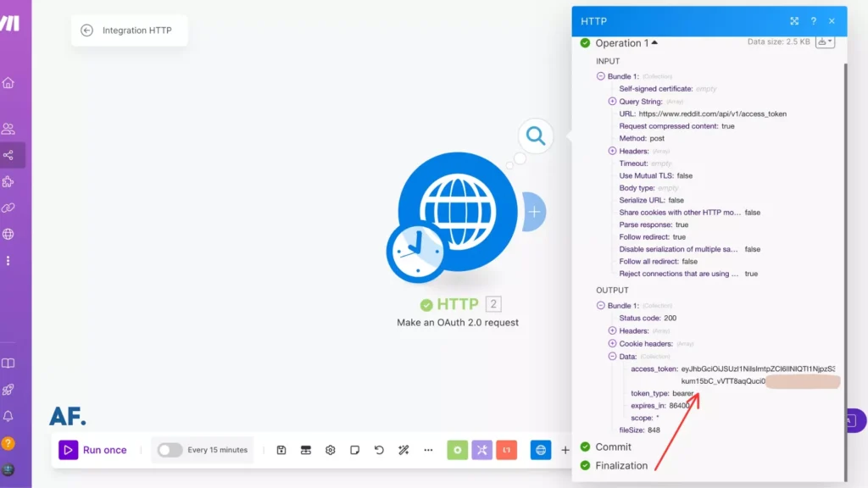Click the Auto-align magic wand icon
868x488 pixels.
pyautogui.click(x=403, y=450)
